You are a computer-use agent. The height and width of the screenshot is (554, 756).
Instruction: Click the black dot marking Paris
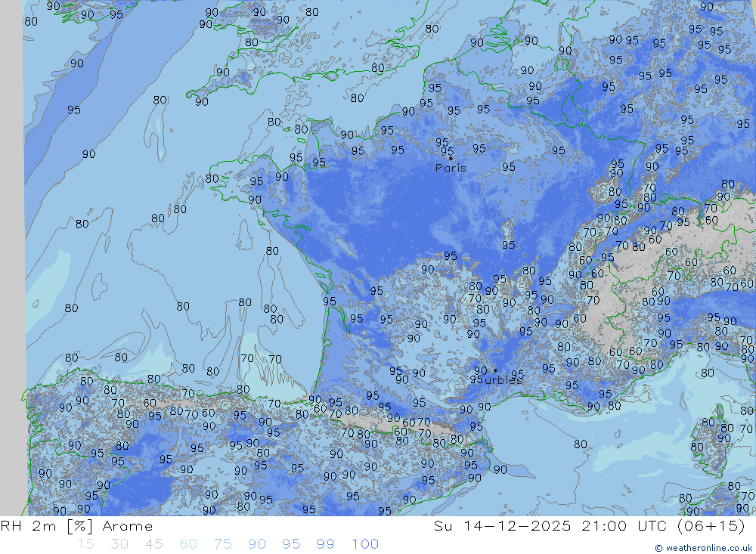coord(451,158)
